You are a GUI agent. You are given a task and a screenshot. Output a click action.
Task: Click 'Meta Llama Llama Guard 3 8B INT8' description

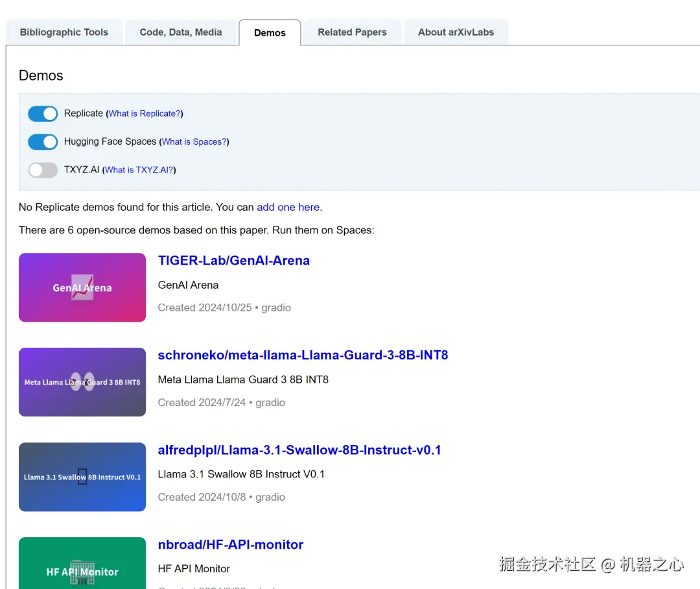(x=243, y=380)
